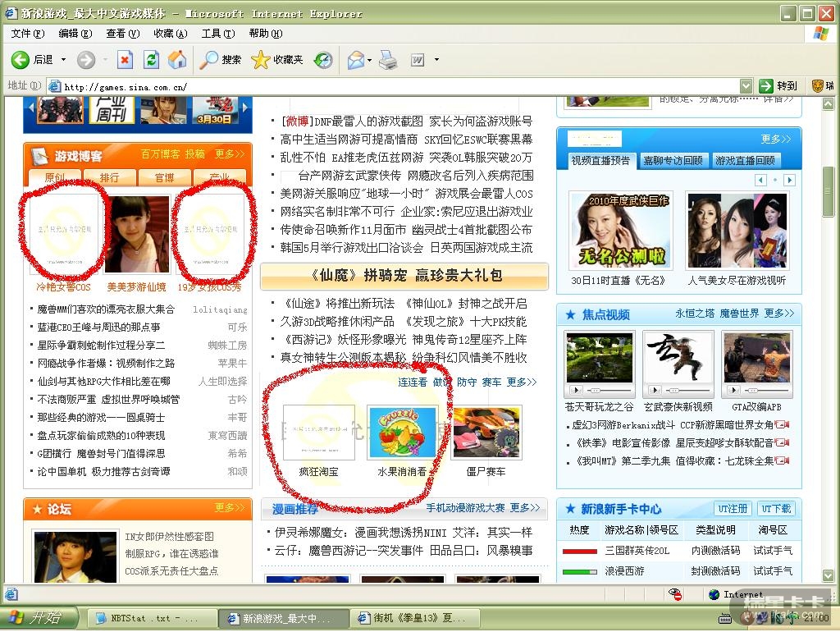Viewport: 840px width, 632px height.
Task: Click the UT注册 button
Action: coord(733,509)
